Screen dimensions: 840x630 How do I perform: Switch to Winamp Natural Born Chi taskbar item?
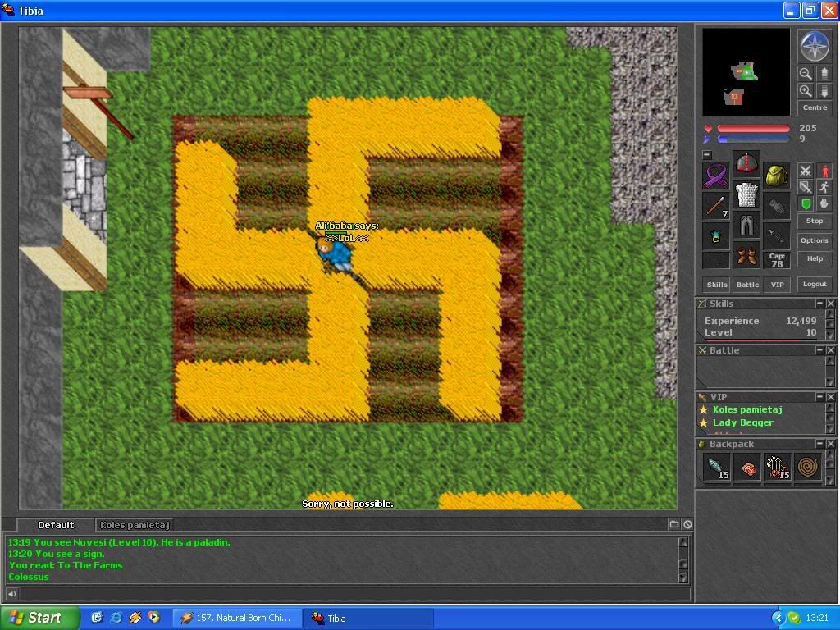click(x=235, y=618)
